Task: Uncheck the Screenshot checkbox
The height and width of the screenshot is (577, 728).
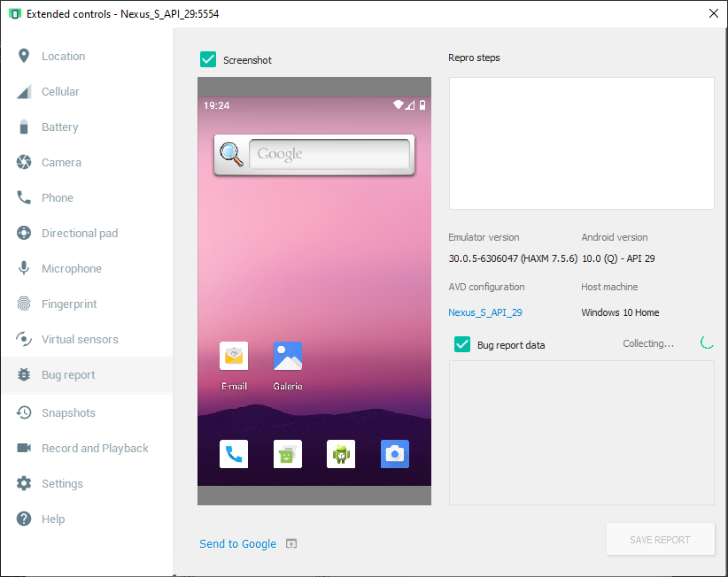Action: click(x=208, y=59)
